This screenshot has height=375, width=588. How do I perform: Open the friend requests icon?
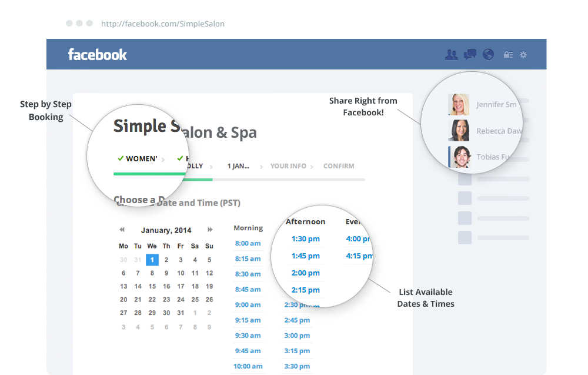coord(452,55)
